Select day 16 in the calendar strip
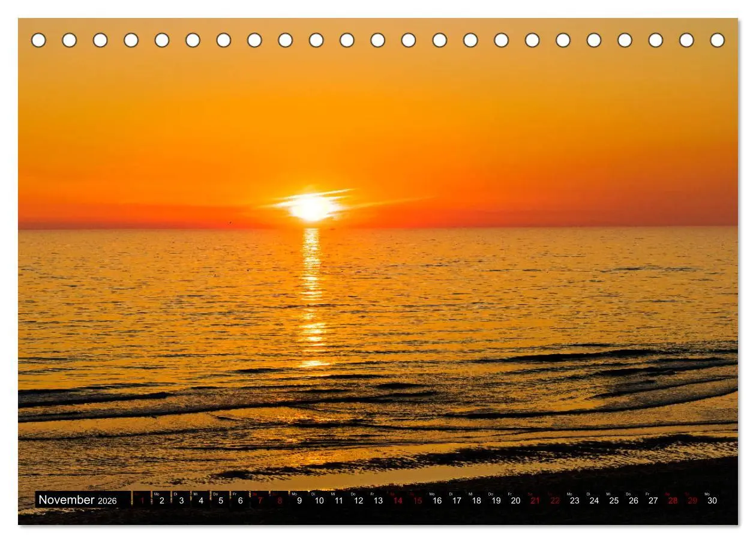 pos(437,500)
